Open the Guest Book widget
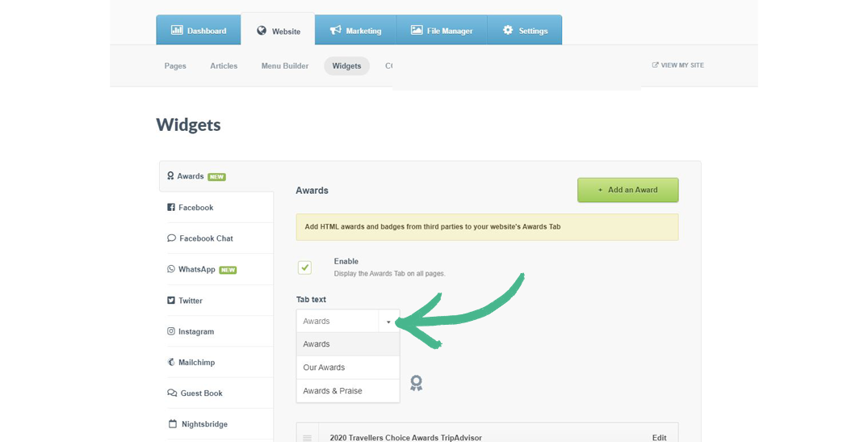The width and height of the screenshot is (868, 442). [201, 394]
